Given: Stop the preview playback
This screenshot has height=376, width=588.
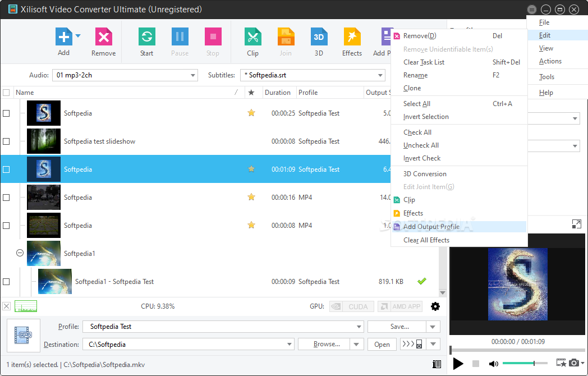Looking at the screenshot, I should pos(475,363).
